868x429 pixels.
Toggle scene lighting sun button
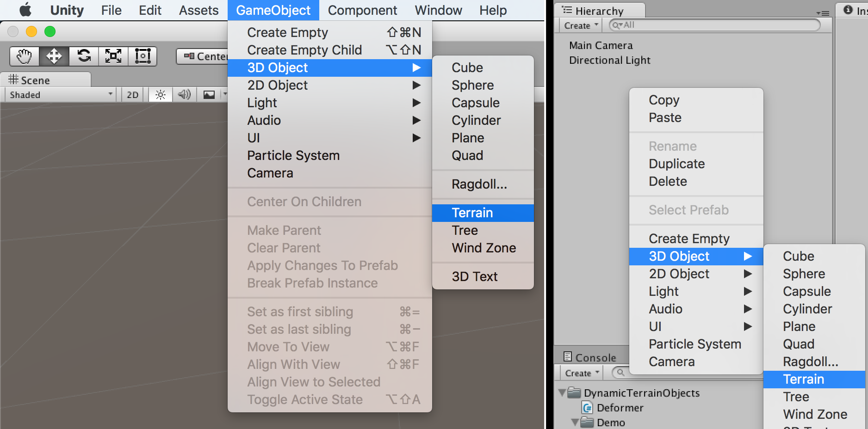coord(161,95)
